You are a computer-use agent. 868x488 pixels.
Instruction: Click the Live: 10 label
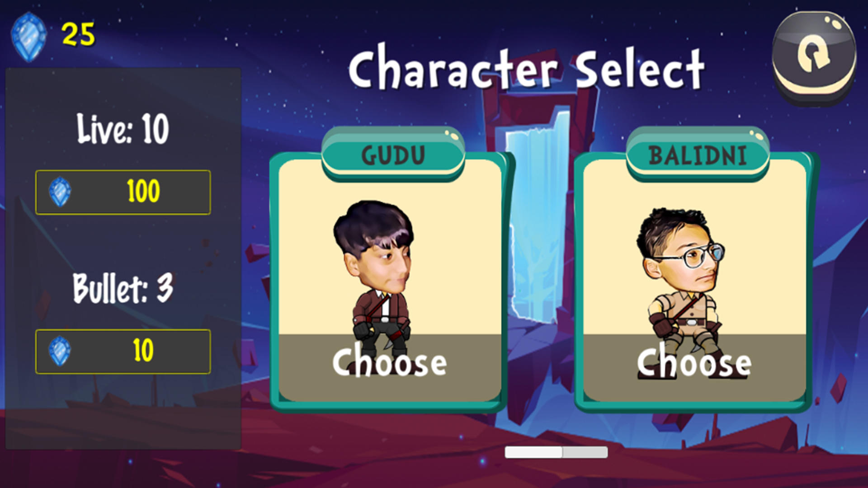123,129
